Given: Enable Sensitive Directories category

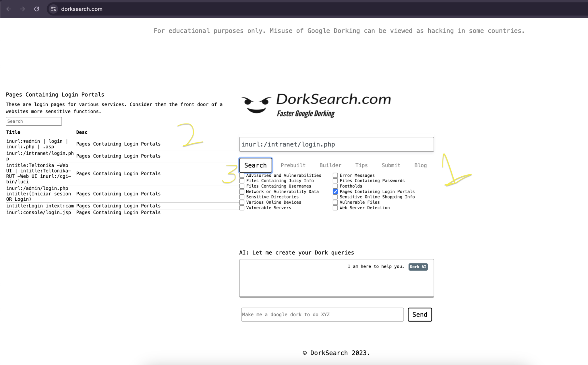Looking at the screenshot, I should [242, 197].
